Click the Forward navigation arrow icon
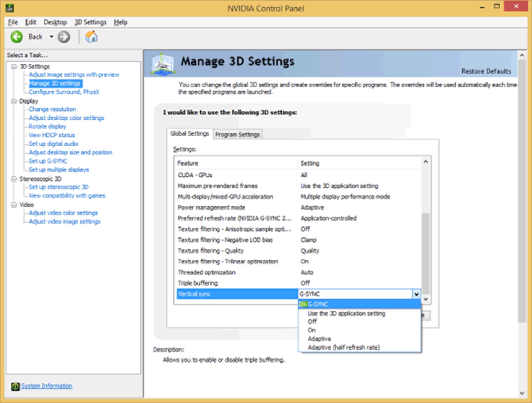This screenshot has width=532, height=403. coord(64,37)
